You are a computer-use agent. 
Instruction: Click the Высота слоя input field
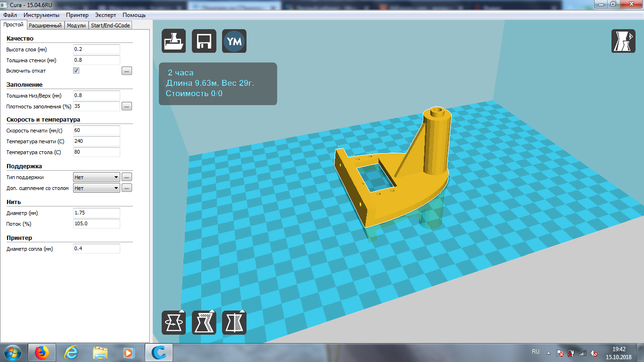click(96, 49)
